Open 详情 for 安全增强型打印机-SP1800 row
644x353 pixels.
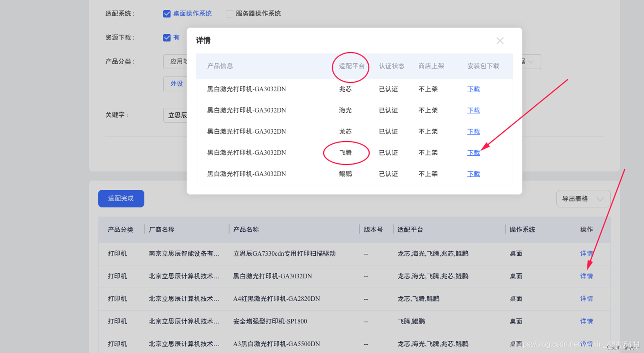coord(586,321)
